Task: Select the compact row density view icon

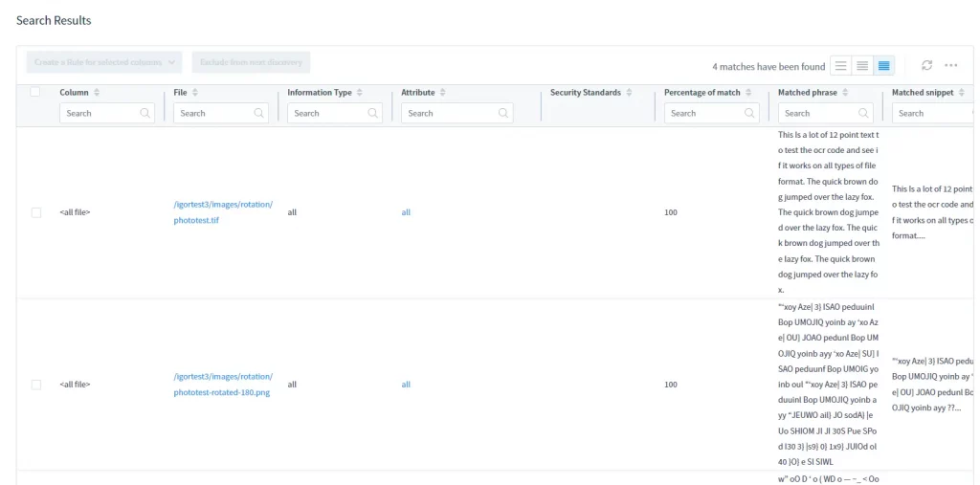Action: coord(883,65)
